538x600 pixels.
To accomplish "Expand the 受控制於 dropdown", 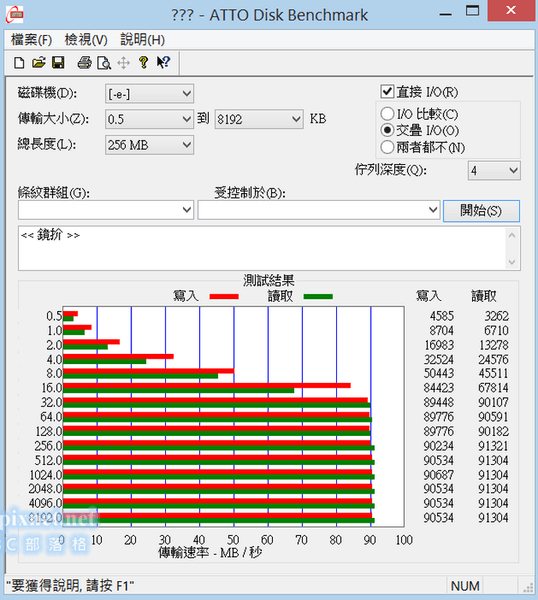I will tap(318, 210).
